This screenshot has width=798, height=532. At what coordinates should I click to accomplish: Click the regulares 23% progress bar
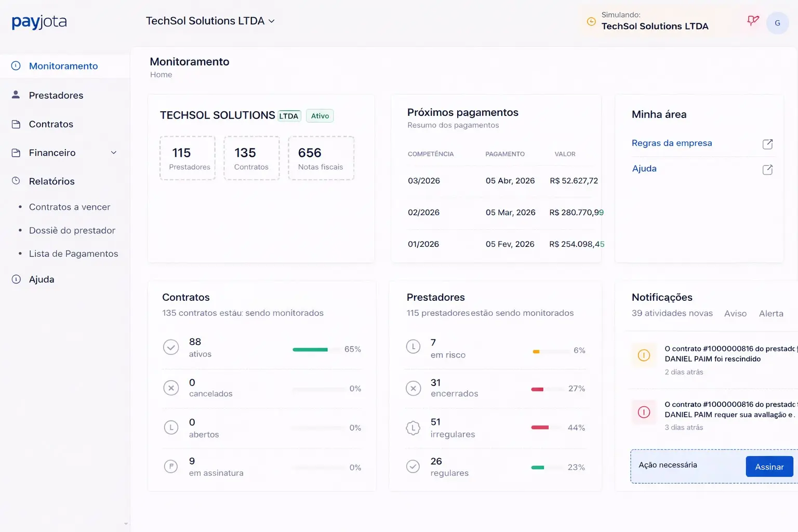547,468
